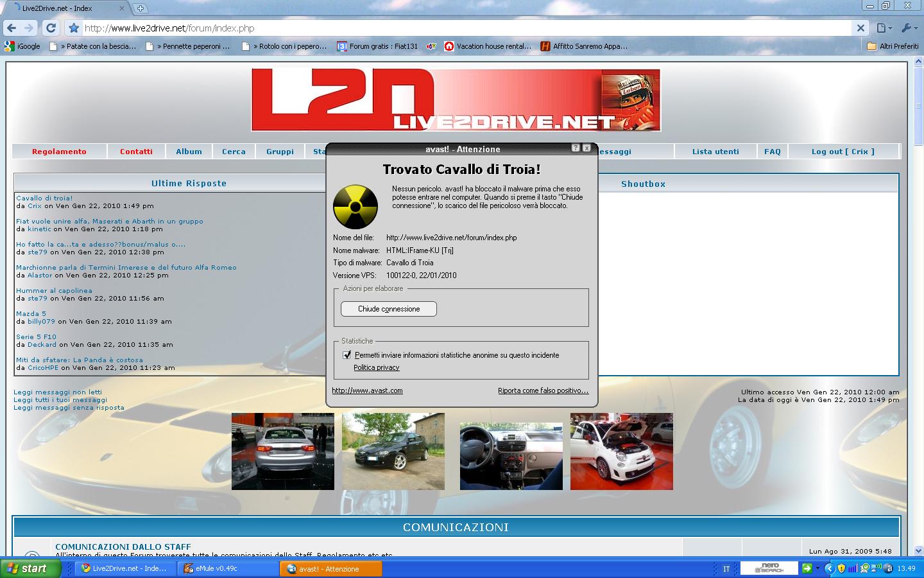Open the Lista utenti menu item
Screen dimensions: 924x578
click(715, 152)
